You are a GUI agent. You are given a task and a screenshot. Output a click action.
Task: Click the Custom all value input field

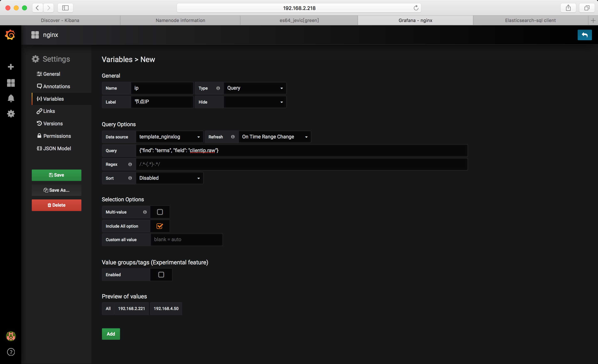[186, 240]
